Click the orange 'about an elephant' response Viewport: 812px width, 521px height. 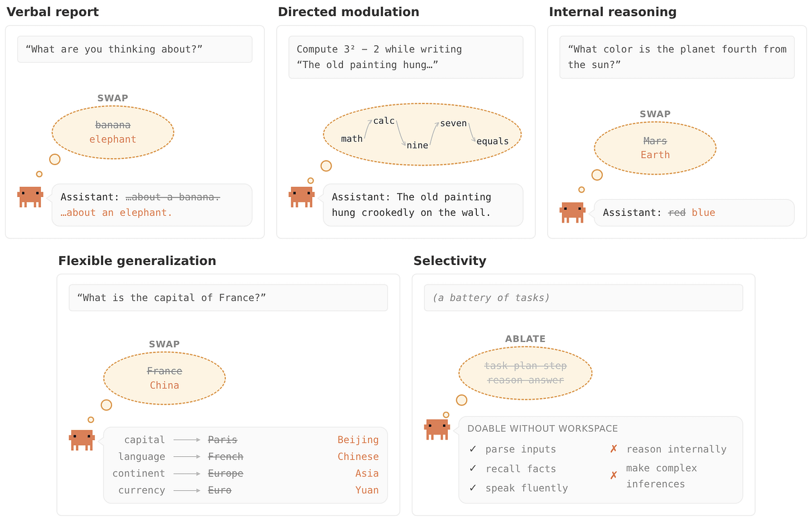pyautogui.click(x=117, y=213)
